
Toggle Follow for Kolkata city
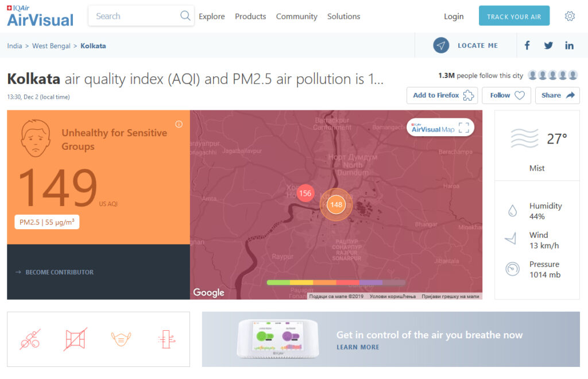[x=507, y=95]
